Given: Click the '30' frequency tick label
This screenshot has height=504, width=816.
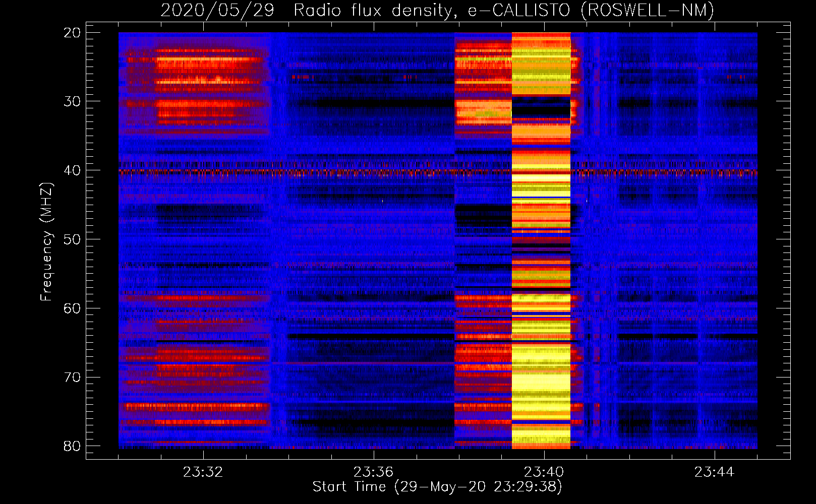Looking at the screenshot, I should [72, 101].
